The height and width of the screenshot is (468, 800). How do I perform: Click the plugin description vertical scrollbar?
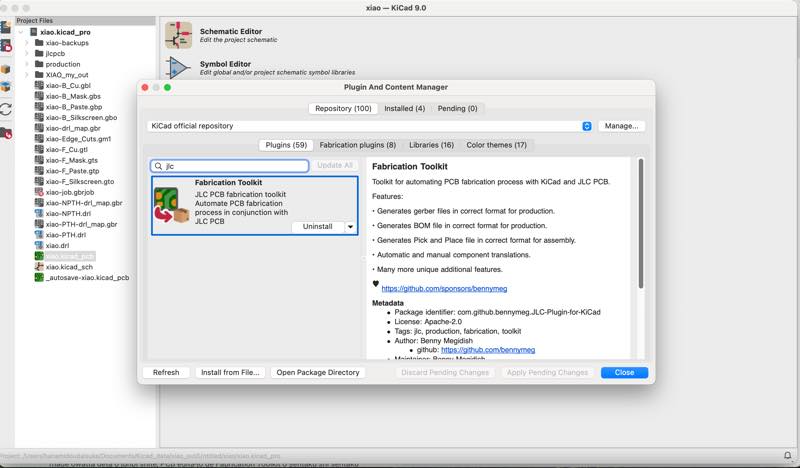coord(641,224)
